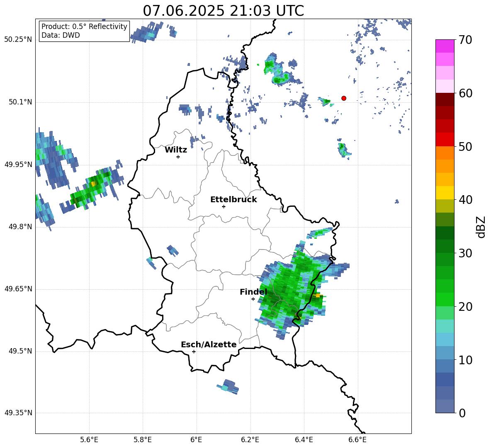Click the 49.95°N latitude label
The image size is (491, 448).
pos(18,164)
